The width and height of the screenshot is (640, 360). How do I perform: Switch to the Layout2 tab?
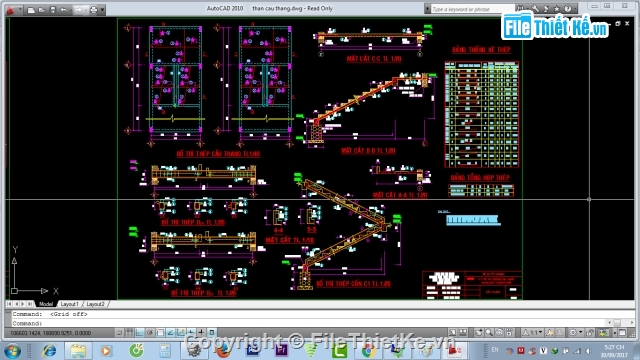[96, 304]
